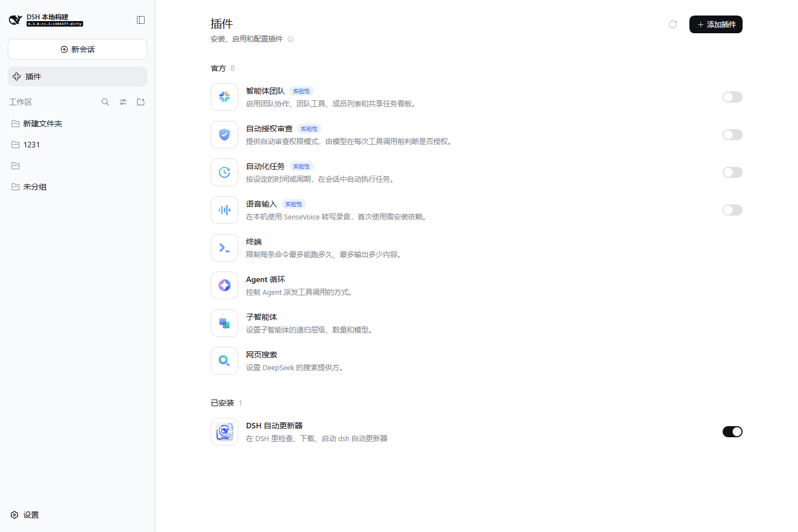Open the 终端 terminal prompt icon
This screenshot has width=798, height=532.
point(224,248)
